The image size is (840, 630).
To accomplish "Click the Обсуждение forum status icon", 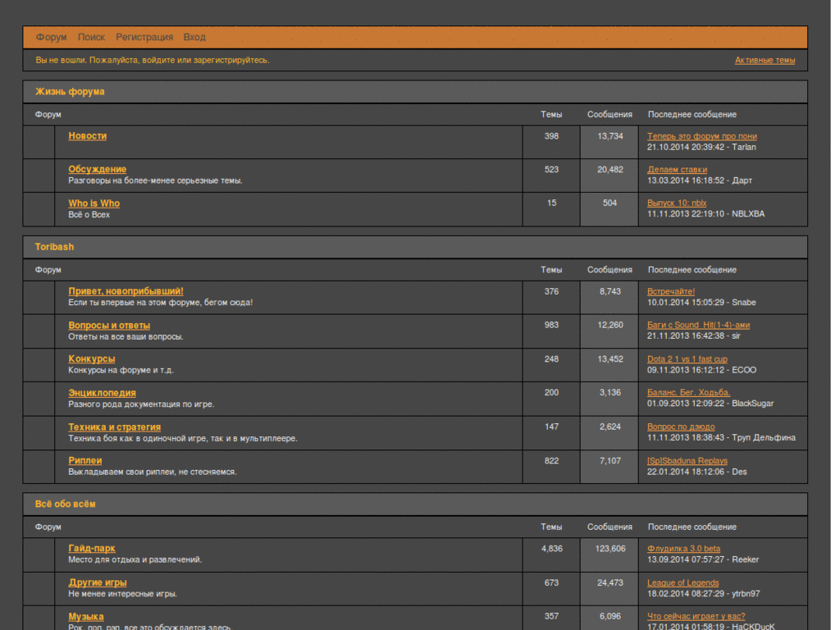I will point(39,175).
